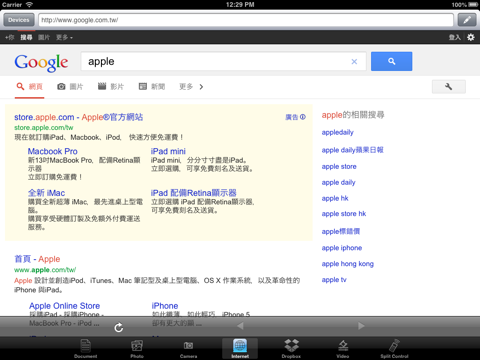
Task: Open the iPhone sitelink
Action: tap(165, 306)
